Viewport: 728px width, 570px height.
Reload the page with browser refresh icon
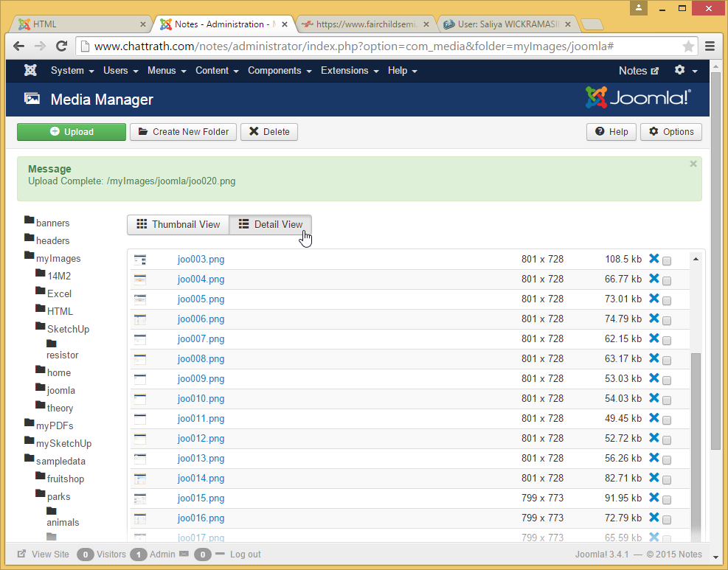tap(62, 46)
